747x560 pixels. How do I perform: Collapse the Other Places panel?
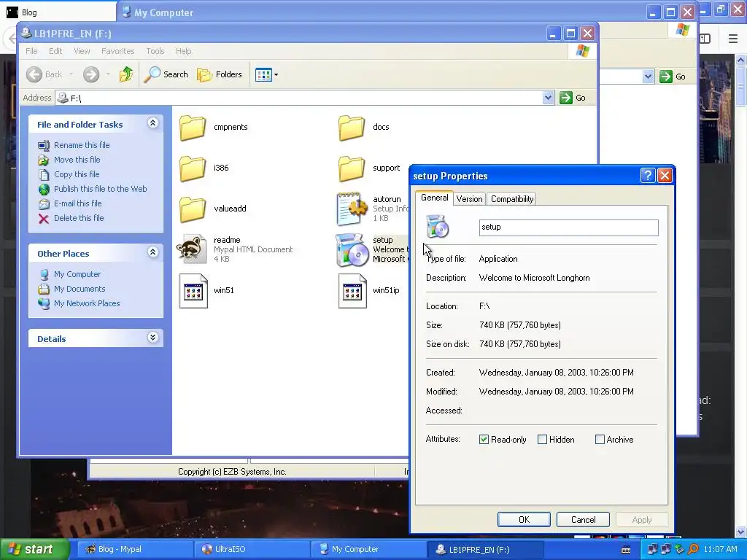152,252
